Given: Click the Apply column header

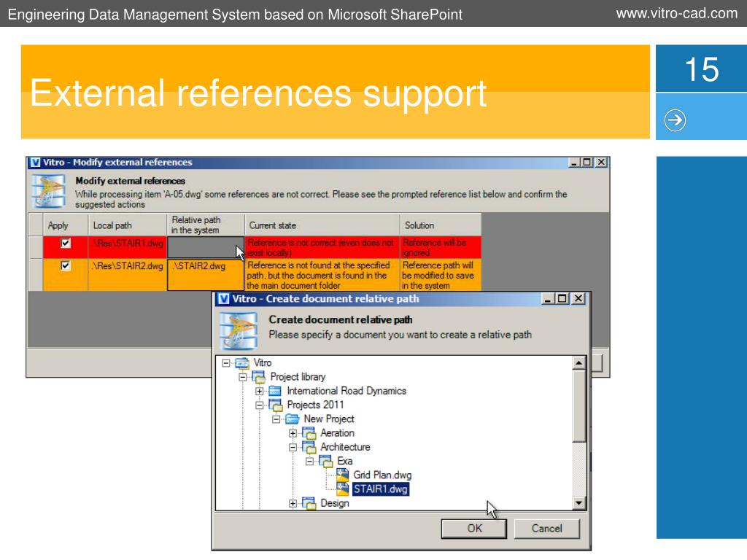Looking at the screenshot, I should pyautogui.click(x=65, y=225).
